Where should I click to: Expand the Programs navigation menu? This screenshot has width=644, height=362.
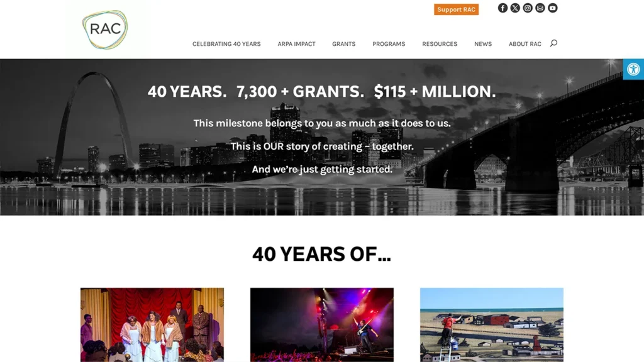click(x=389, y=44)
